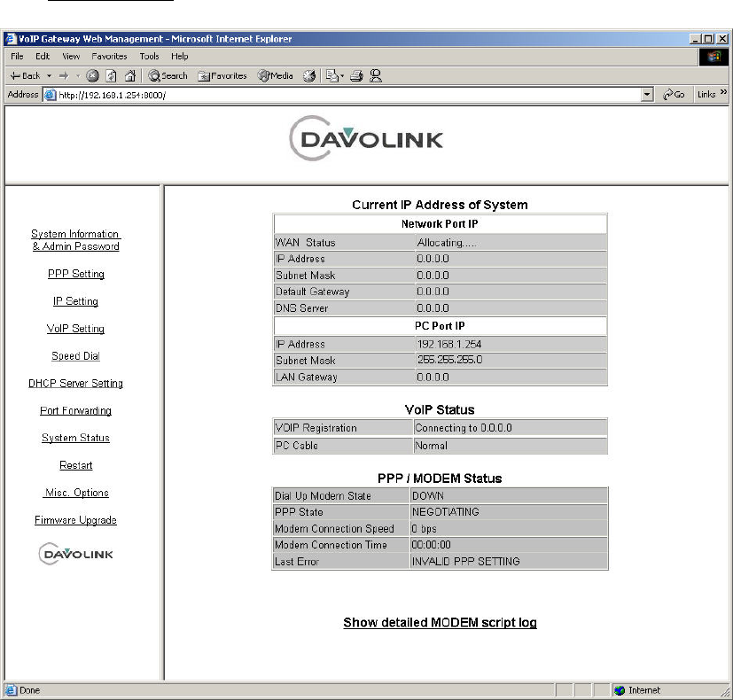This screenshot has width=733, height=700.
Task: Click the address bar URL field
Action: [348, 95]
